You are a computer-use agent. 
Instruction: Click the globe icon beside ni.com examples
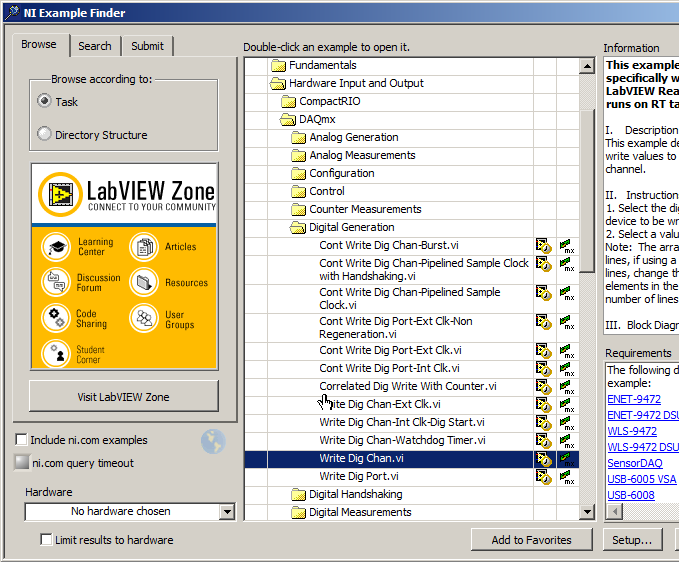(x=213, y=441)
